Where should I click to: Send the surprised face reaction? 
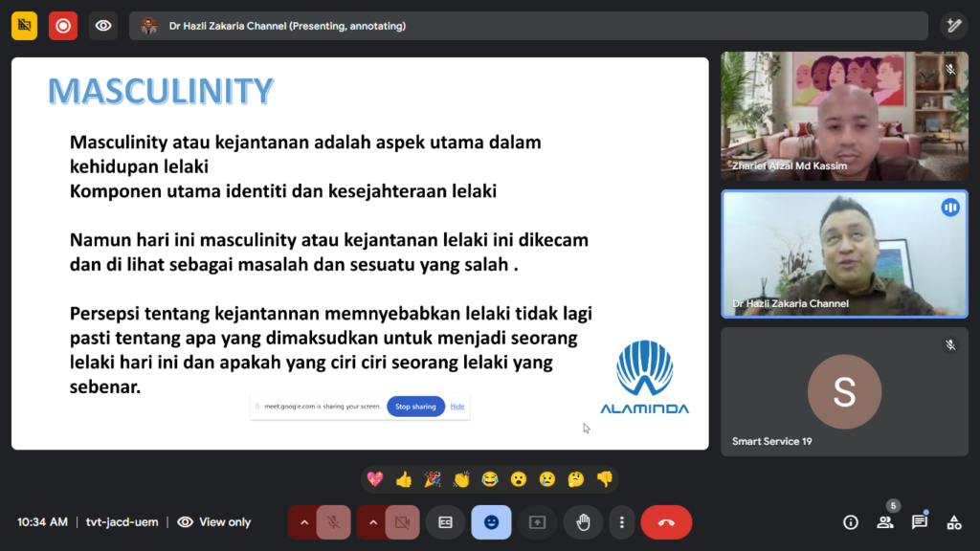[x=518, y=479]
